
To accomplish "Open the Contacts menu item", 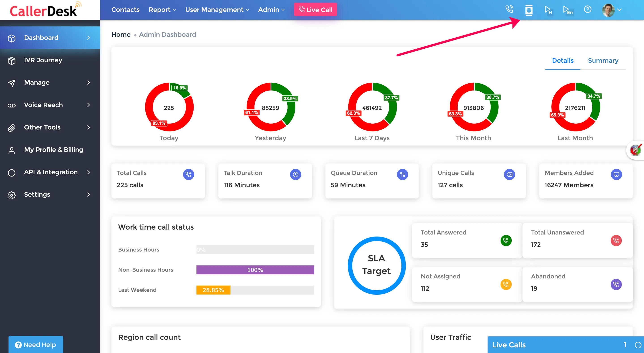I will 126,9.
